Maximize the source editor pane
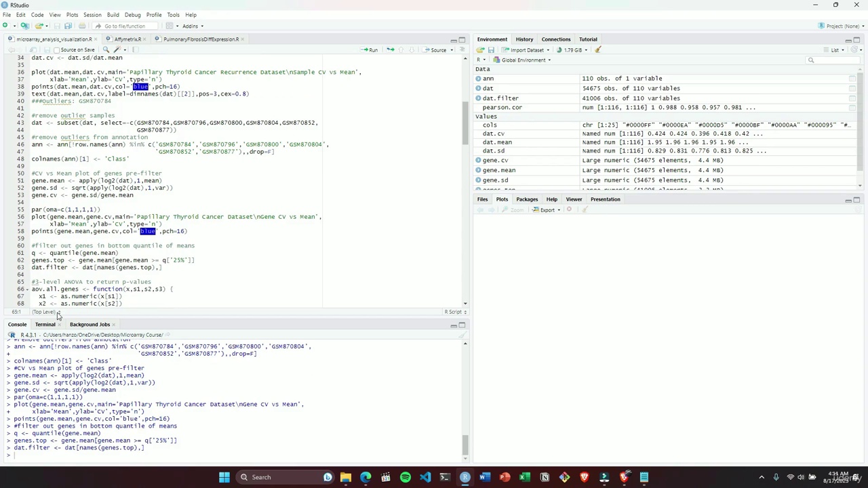 (462, 39)
